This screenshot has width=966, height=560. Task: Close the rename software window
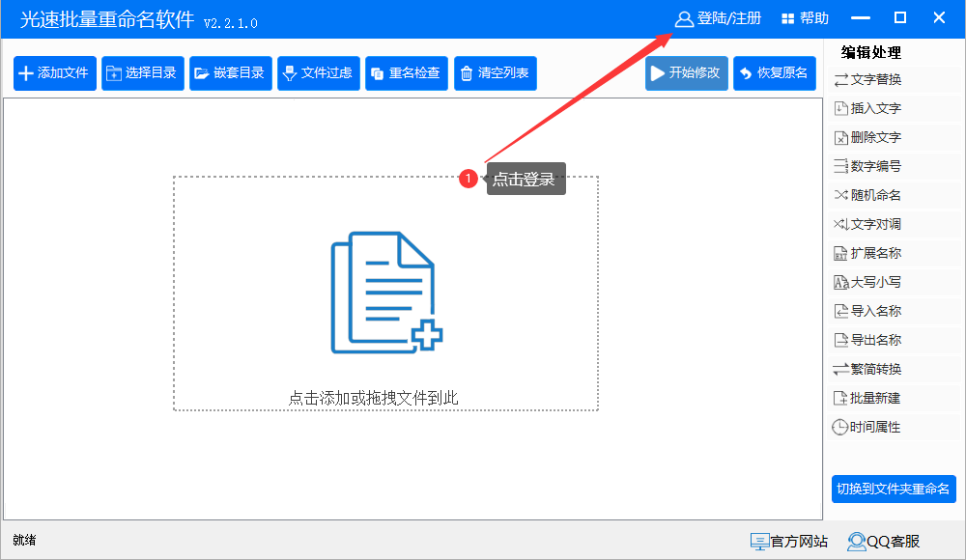939,18
